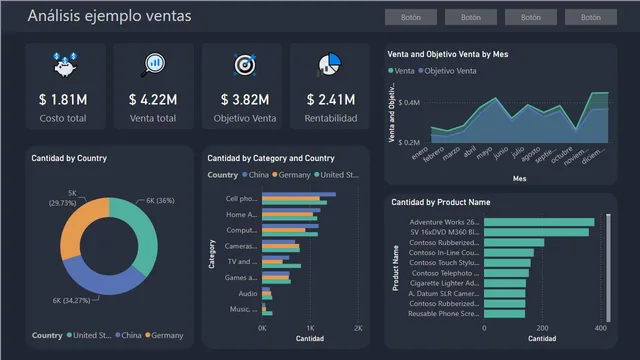Screen dimensions: 640x360
Task: Click China marker in category chart legend
Action: tap(245, 175)
